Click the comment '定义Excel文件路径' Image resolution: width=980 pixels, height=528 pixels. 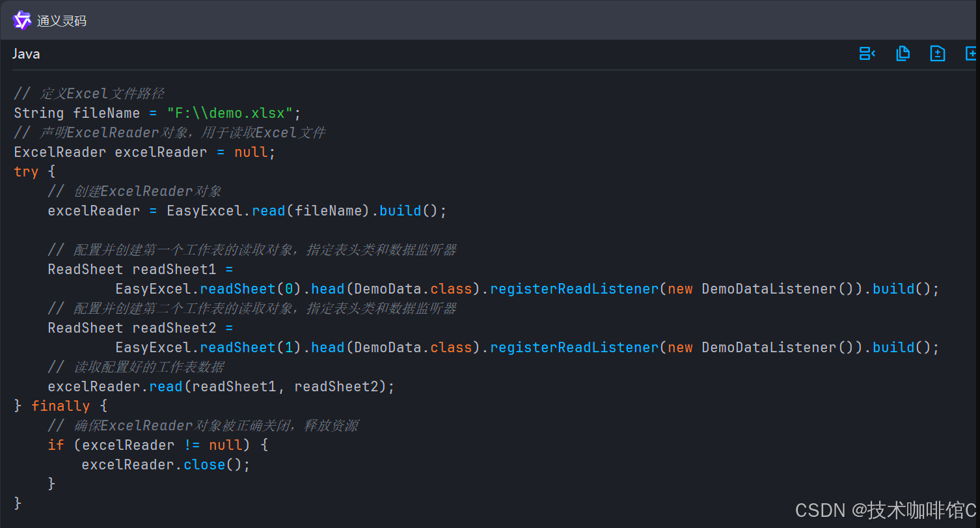point(89,93)
